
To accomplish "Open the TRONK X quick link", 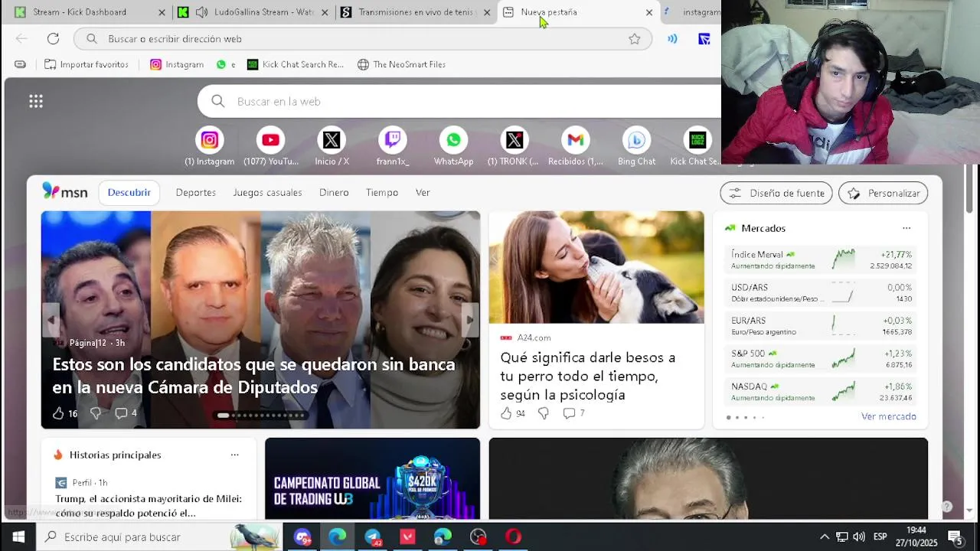I will coord(514,147).
